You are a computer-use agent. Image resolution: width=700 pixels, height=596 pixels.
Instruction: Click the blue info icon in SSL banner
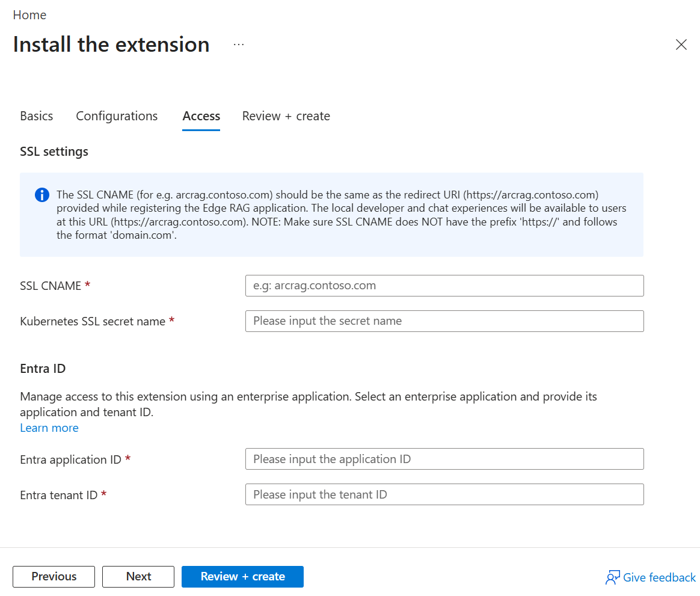(x=42, y=195)
